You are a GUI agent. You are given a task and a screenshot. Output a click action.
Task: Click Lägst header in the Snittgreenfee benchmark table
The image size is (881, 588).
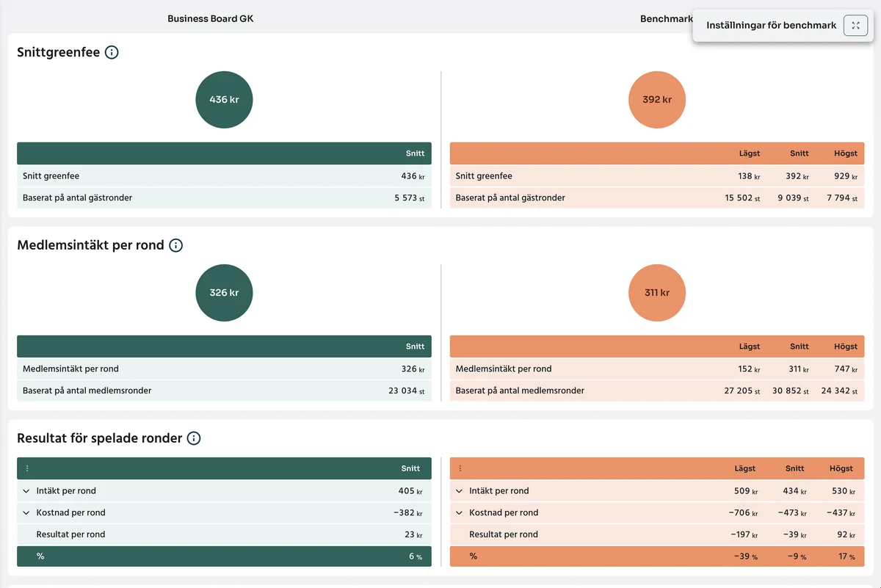tap(750, 153)
